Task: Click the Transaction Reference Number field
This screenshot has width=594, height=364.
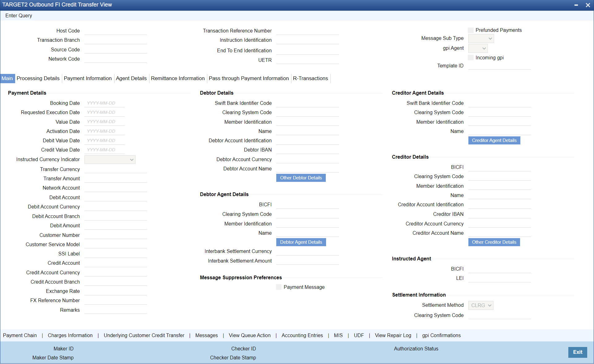Action: [308, 31]
